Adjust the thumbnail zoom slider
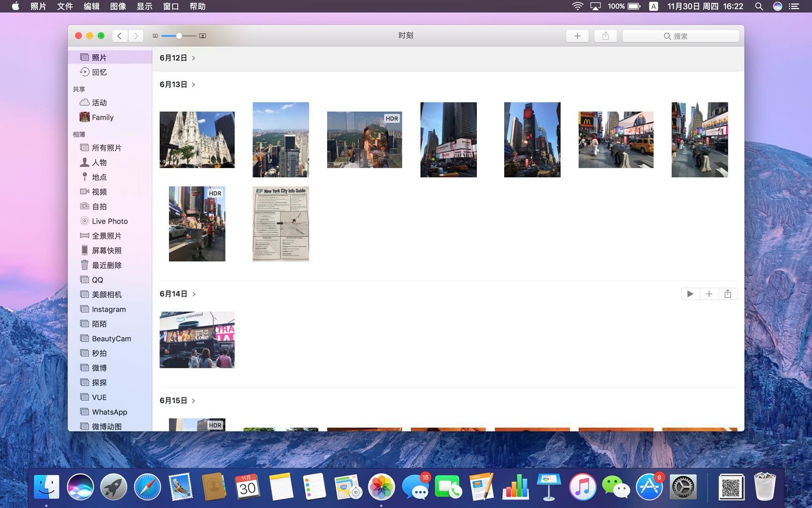 179,36
